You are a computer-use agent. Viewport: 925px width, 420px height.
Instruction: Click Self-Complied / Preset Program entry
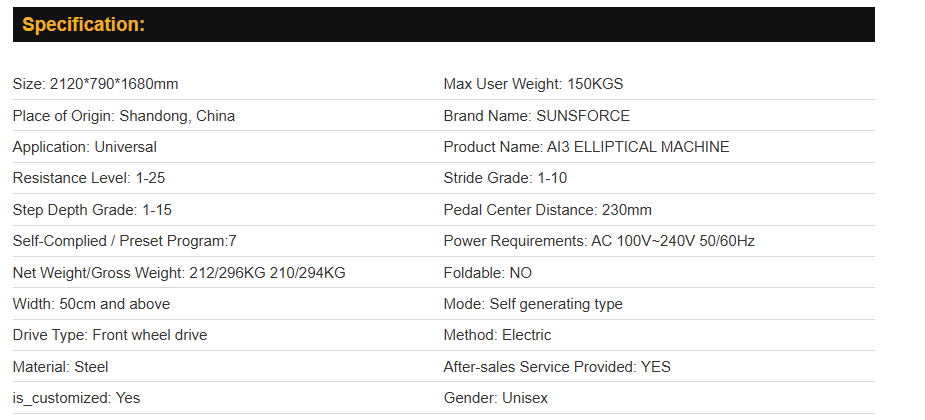[x=125, y=241]
